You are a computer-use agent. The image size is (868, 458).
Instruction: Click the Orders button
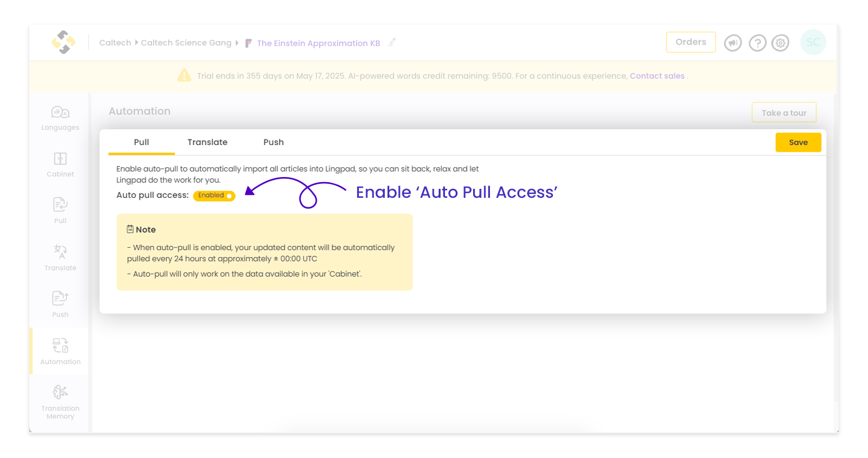pos(691,42)
